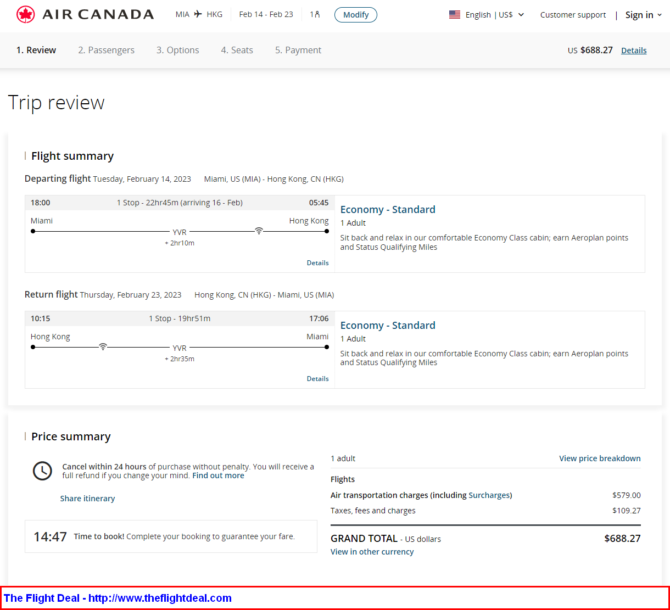The width and height of the screenshot is (670, 610).
Task: Click the $688.27 grand total amount
Action: (x=622, y=538)
